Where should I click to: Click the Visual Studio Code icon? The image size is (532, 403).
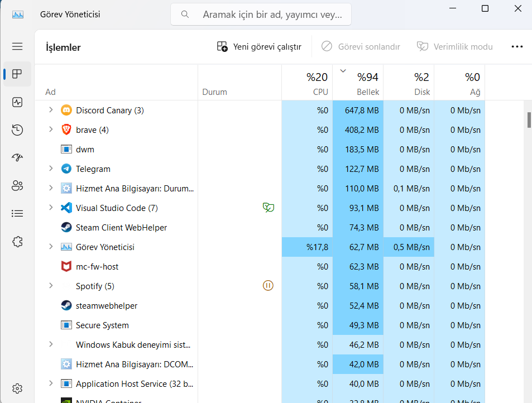[66, 208]
